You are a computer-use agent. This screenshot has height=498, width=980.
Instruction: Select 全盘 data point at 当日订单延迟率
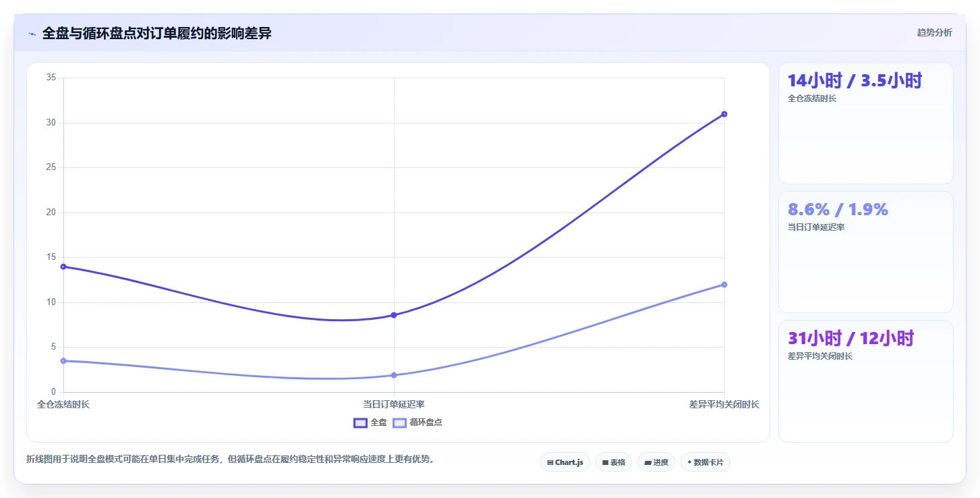point(394,315)
